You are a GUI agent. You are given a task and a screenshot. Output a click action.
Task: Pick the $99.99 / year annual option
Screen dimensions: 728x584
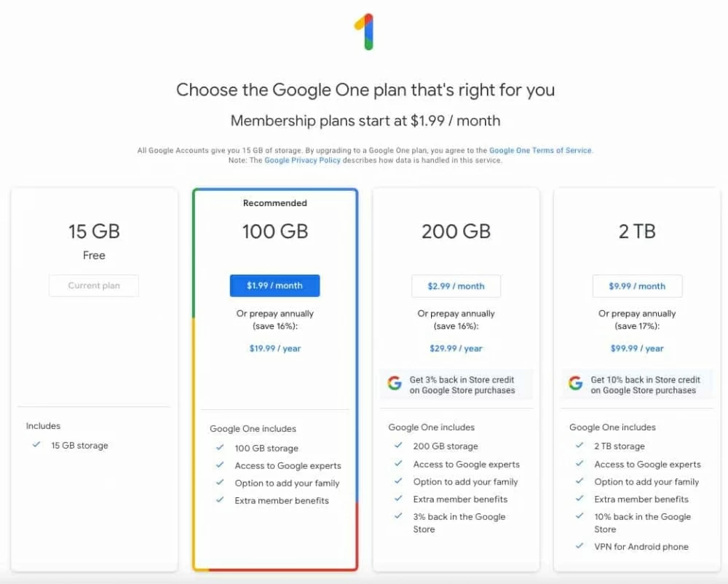click(637, 348)
